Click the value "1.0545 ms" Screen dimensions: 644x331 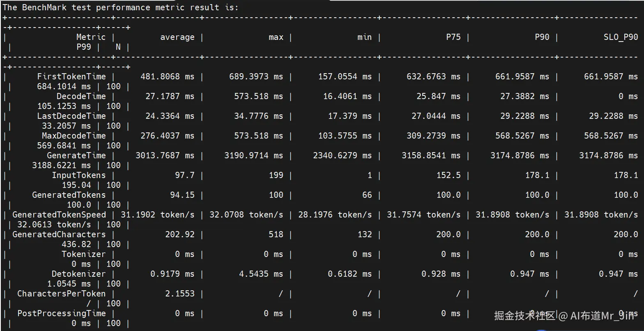(x=69, y=284)
